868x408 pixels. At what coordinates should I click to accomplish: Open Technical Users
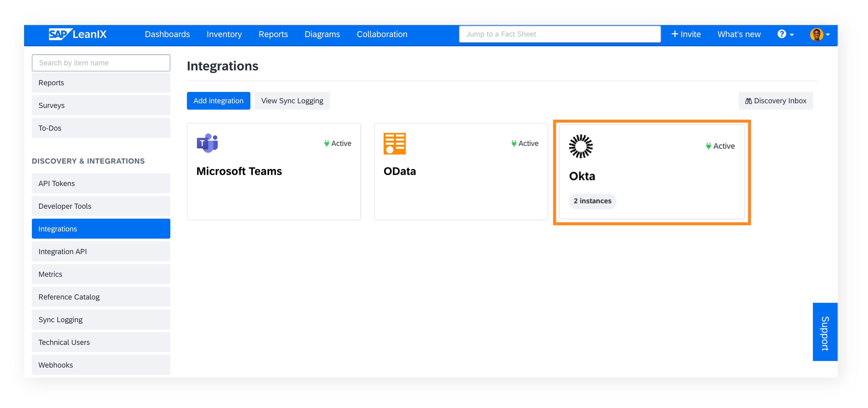coord(101,342)
